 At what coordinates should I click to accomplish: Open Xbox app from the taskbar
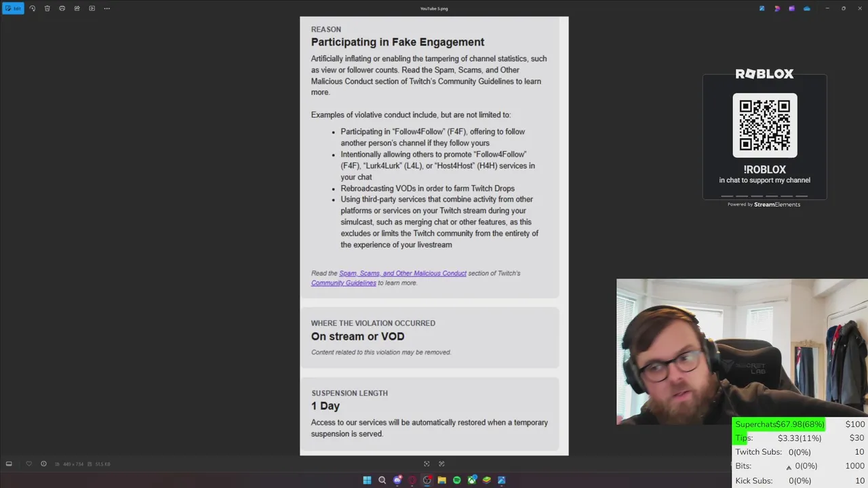[x=472, y=480]
